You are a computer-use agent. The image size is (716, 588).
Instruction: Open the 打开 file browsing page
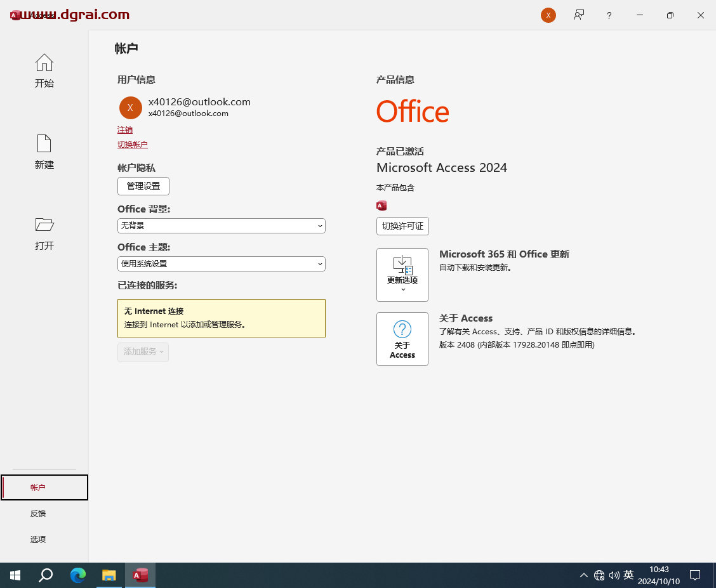(44, 233)
